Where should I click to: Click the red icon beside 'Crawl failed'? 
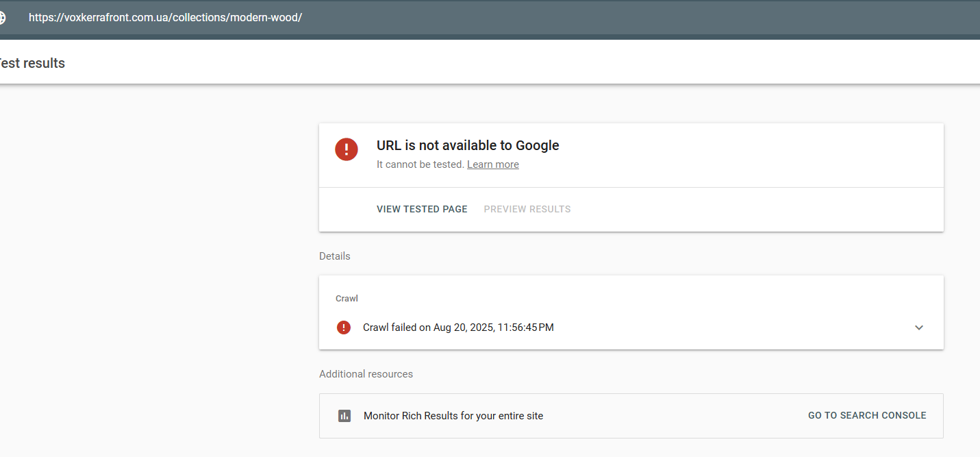pos(344,328)
